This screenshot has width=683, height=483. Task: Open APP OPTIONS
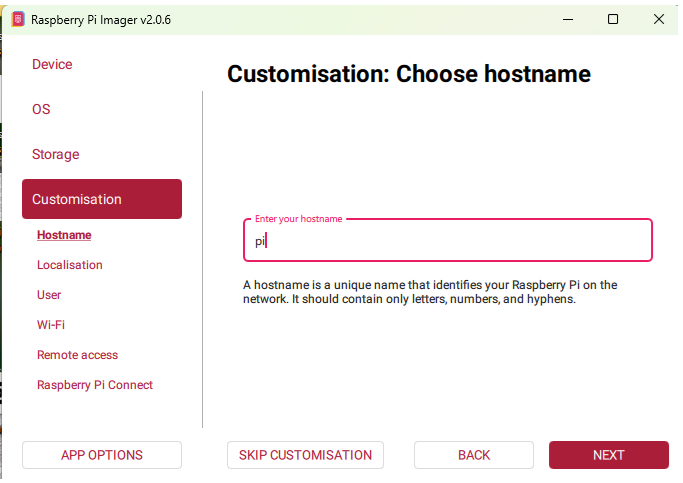pyautogui.click(x=102, y=455)
